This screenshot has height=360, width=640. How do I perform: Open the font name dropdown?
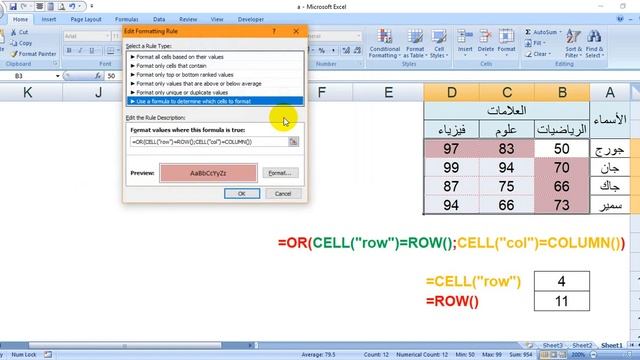pyautogui.click(x=107, y=36)
